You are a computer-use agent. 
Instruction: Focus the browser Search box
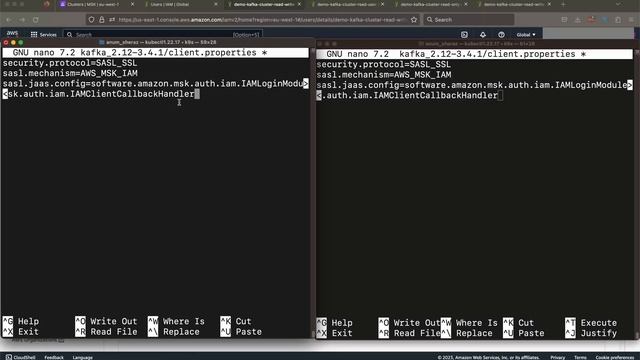469,20
